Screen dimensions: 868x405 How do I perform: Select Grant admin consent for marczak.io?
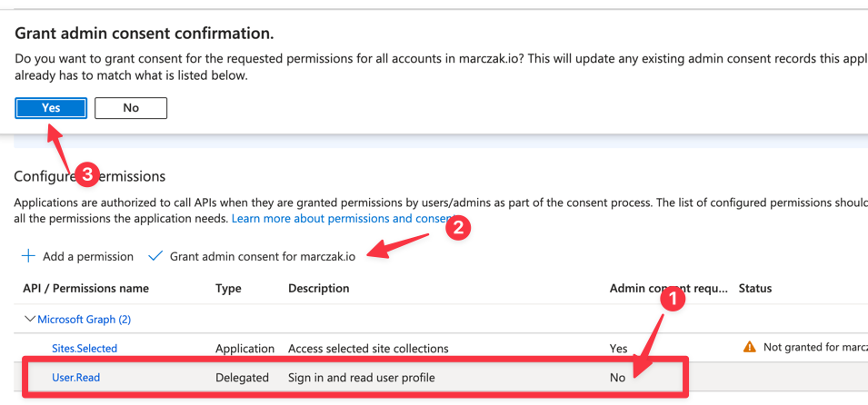[x=263, y=257]
